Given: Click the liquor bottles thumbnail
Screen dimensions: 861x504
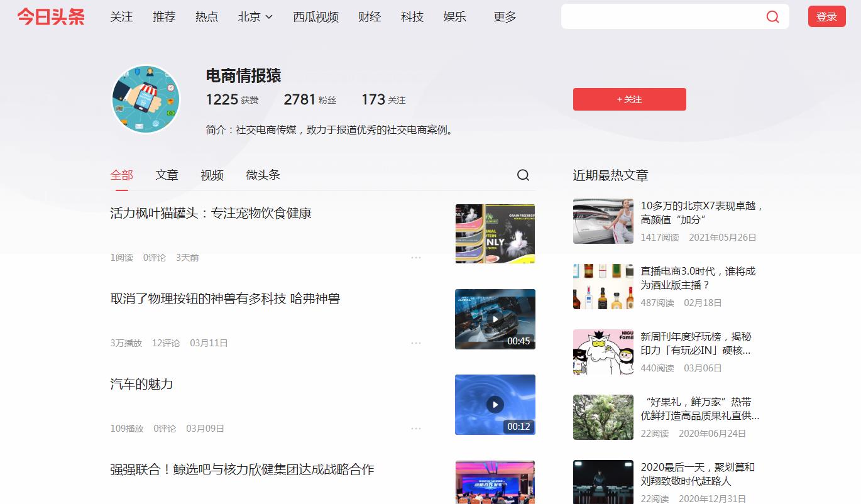Looking at the screenshot, I should [x=603, y=287].
